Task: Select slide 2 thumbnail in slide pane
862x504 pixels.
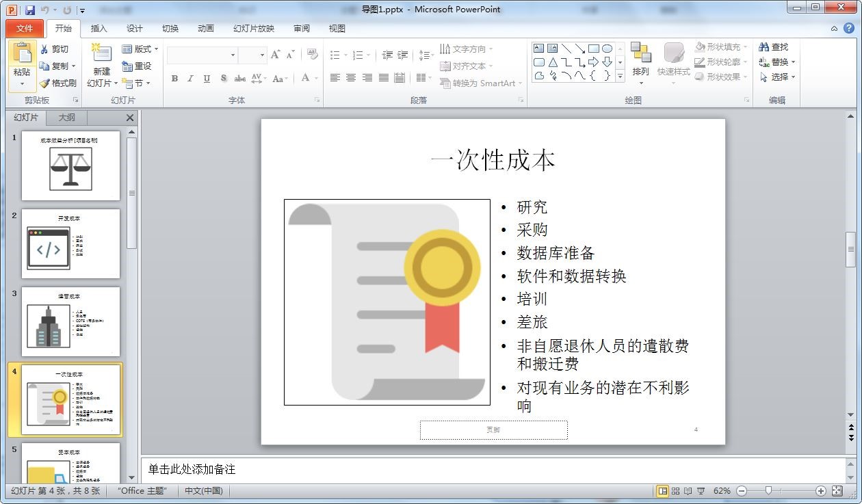Action: (x=70, y=244)
